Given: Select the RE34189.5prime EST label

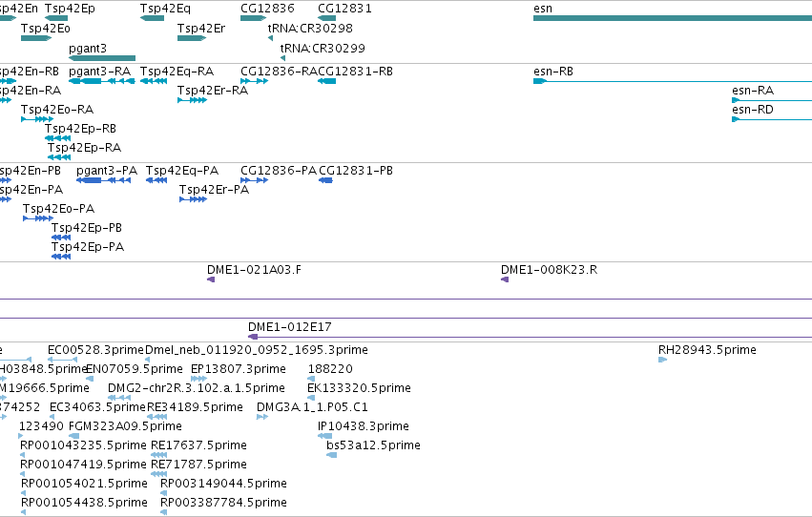Looking at the screenshot, I should (x=195, y=407).
